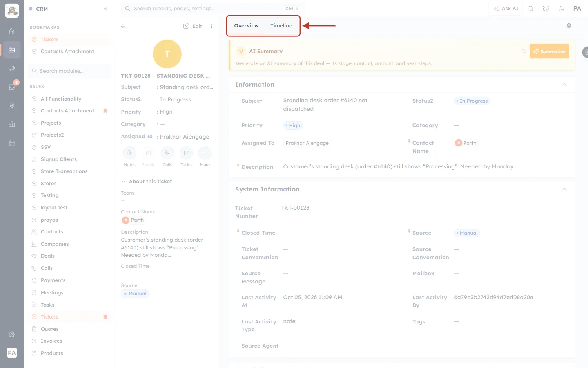Click the PA avatar at bottom left
Screen dimensions: 588x368
pos(12,353)
